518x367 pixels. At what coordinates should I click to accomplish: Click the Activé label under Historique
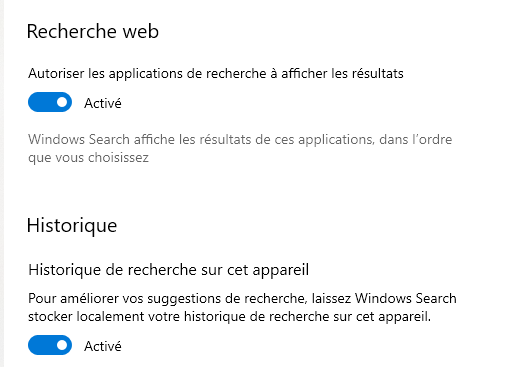point(103,346)
